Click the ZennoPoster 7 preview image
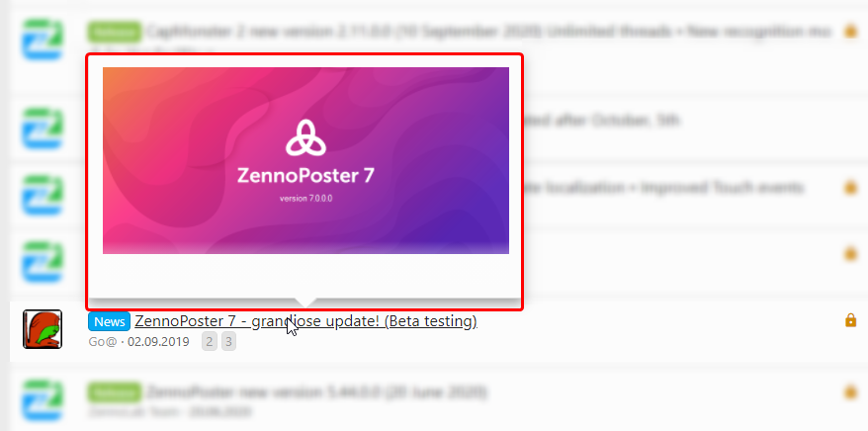 (x=305, y=160)
